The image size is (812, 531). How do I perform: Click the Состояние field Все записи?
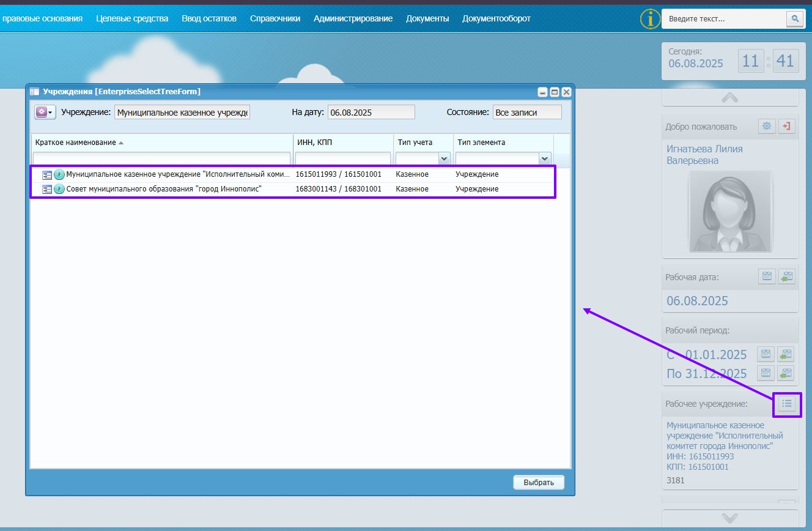(527, 113)
